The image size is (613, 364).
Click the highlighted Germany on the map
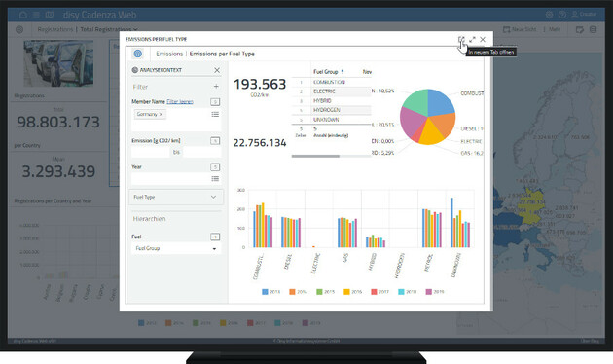pos(531,207)
